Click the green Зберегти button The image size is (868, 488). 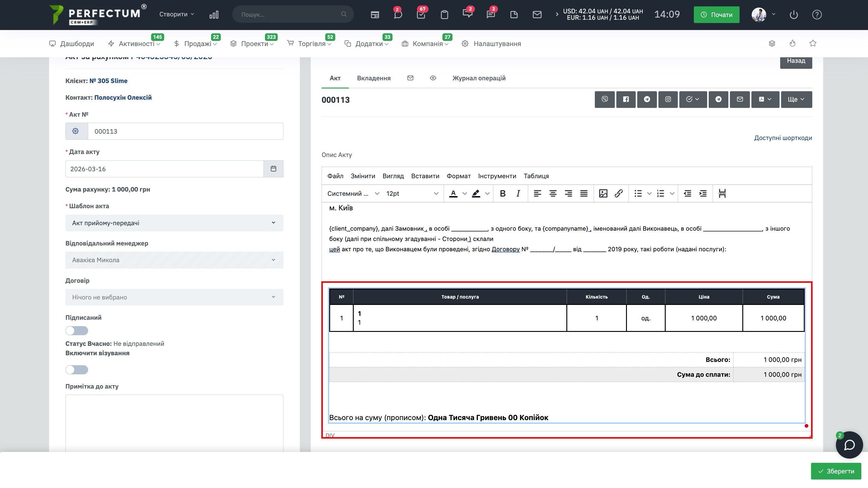click(x=836, y=471)
